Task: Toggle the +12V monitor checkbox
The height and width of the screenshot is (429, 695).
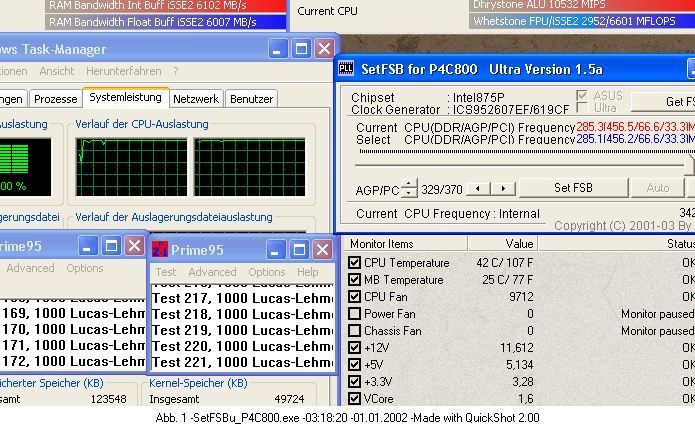Action: pyautogui.click(x=354, y=347)
